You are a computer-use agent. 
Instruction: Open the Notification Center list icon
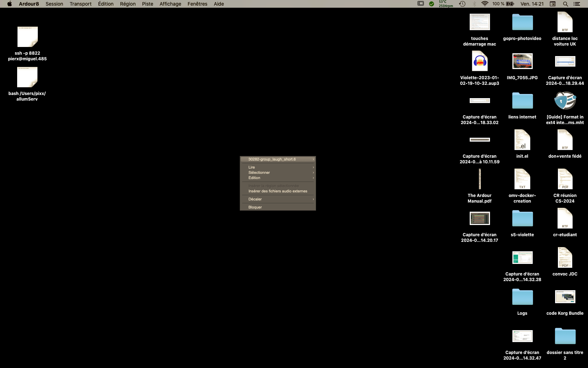(x=577, y=4)
